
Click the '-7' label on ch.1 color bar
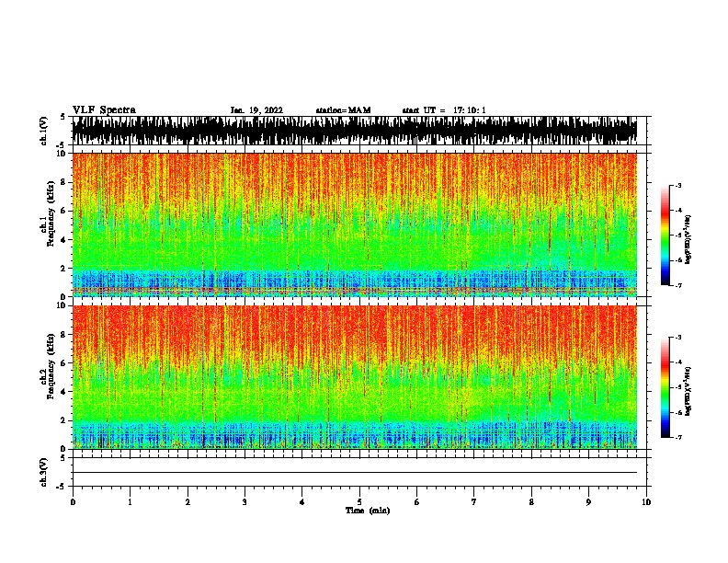(678, 285)
